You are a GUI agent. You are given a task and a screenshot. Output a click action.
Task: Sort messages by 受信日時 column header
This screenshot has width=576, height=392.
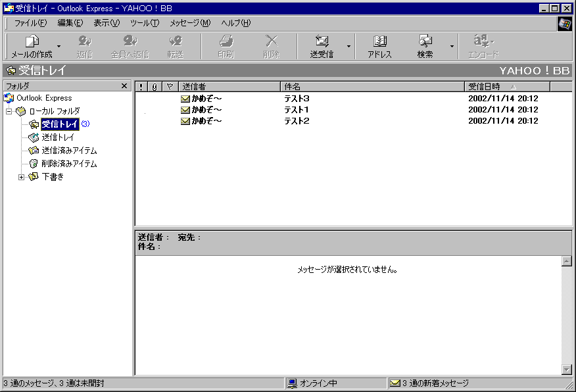click(508, 87)
